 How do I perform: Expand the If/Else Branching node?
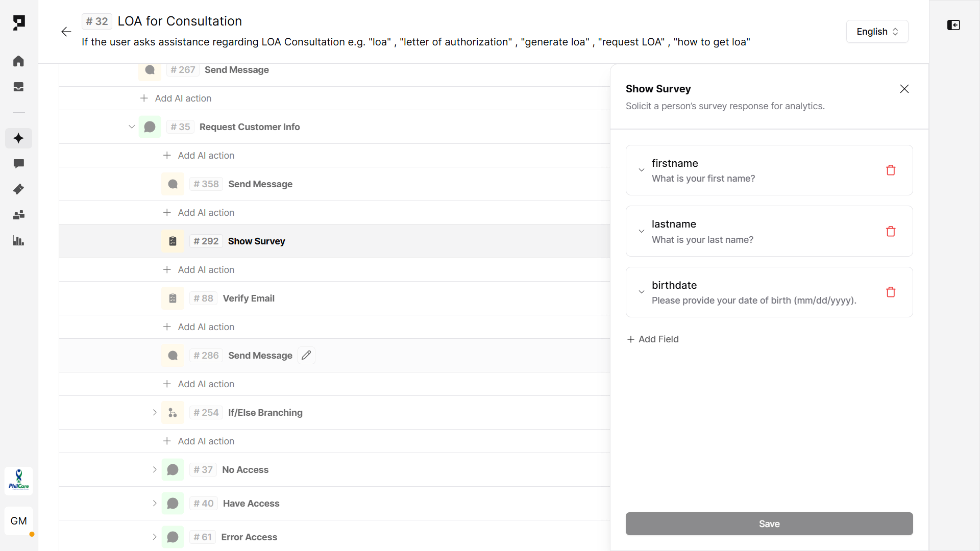[155, 413]
